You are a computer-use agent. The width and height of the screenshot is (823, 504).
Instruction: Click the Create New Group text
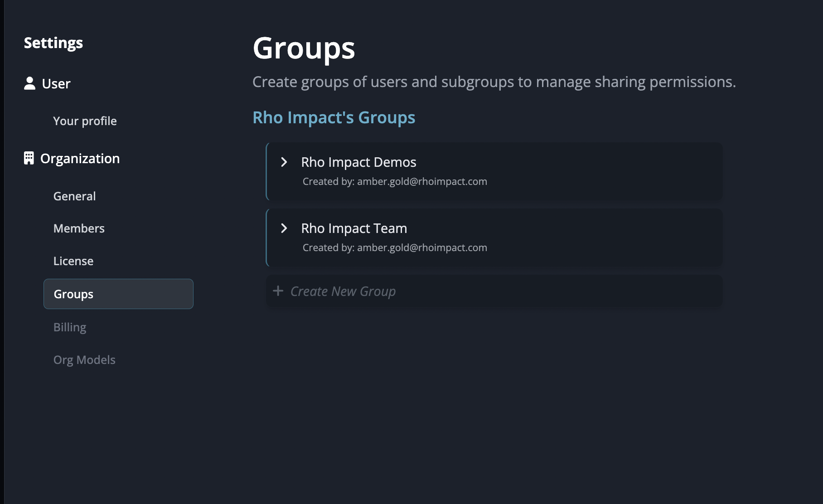tap(343, 291)
